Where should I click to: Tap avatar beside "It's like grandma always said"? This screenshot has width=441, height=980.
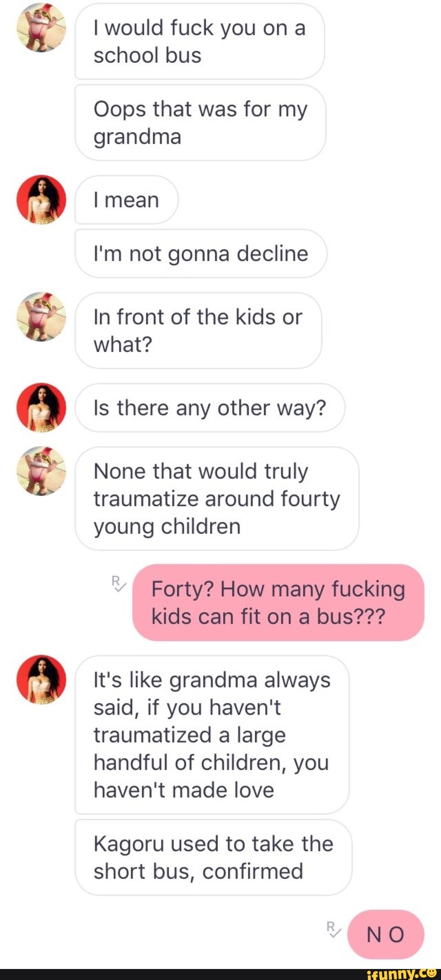click(41, 680)
